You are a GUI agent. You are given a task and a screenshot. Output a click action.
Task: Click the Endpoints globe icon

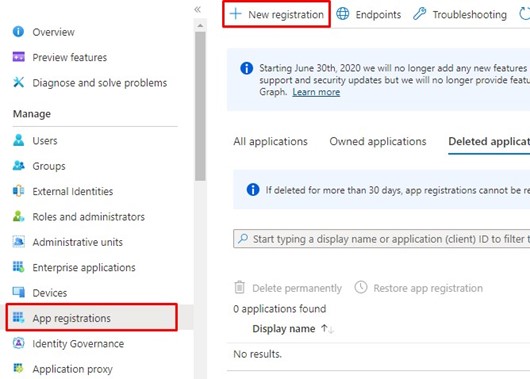pyautogui.click(x=343, y=14)
